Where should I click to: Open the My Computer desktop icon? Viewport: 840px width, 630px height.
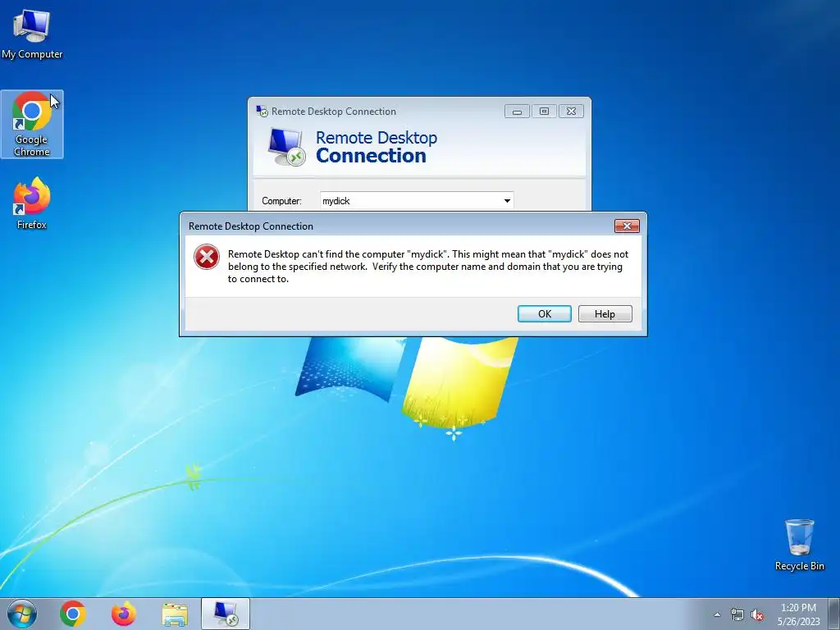tap(32, 34)
